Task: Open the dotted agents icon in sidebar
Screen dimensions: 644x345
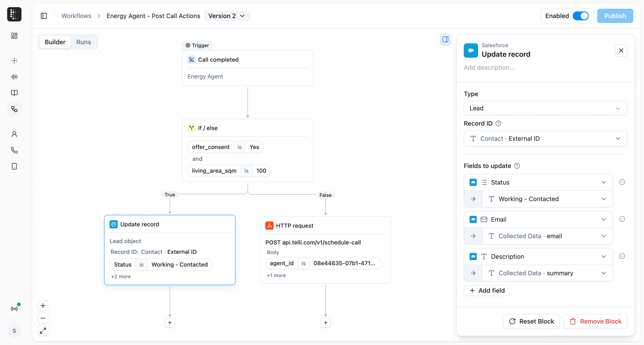Action: point(14,61)
